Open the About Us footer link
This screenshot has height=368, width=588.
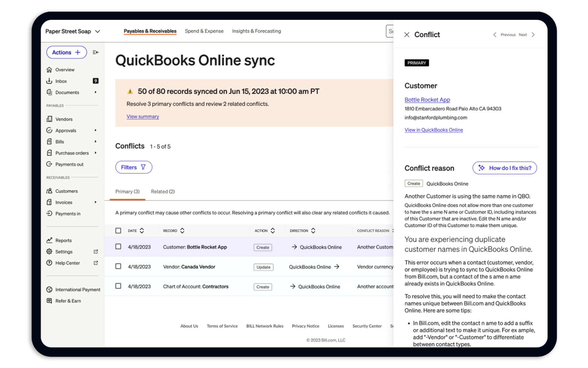pyautogui.click(x=189, y=326)
